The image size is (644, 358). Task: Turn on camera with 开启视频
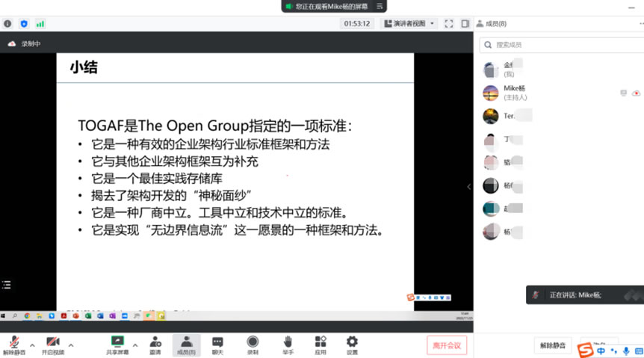[53, 345]
